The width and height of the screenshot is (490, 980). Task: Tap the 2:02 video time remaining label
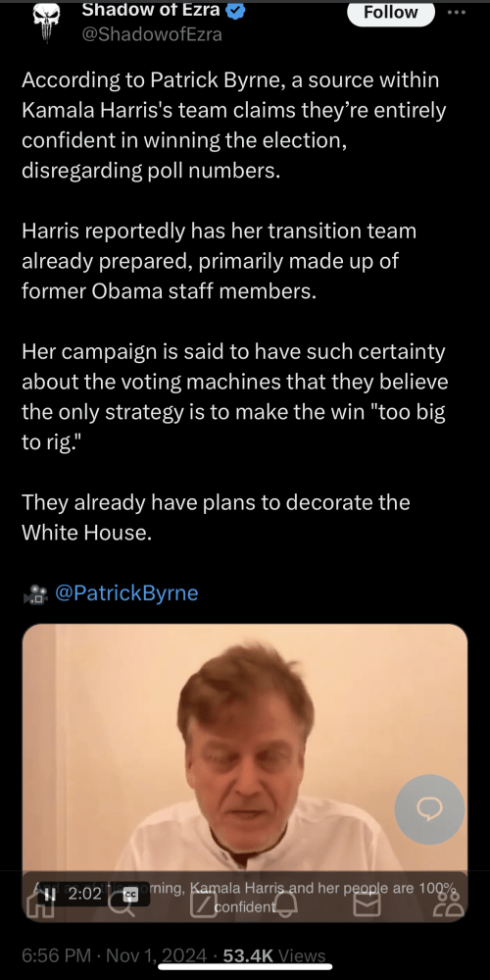click(85, 894)
